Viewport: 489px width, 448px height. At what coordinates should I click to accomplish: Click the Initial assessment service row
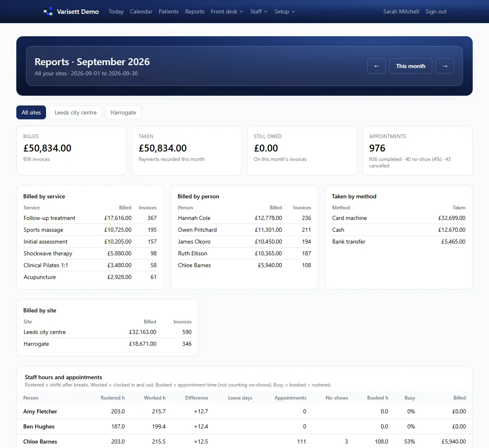90,242
